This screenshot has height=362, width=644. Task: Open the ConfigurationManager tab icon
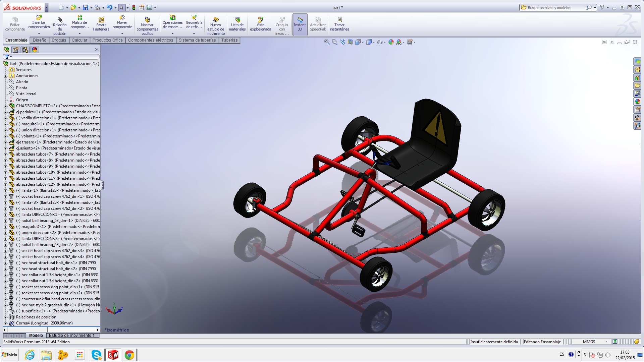(25, 50)
